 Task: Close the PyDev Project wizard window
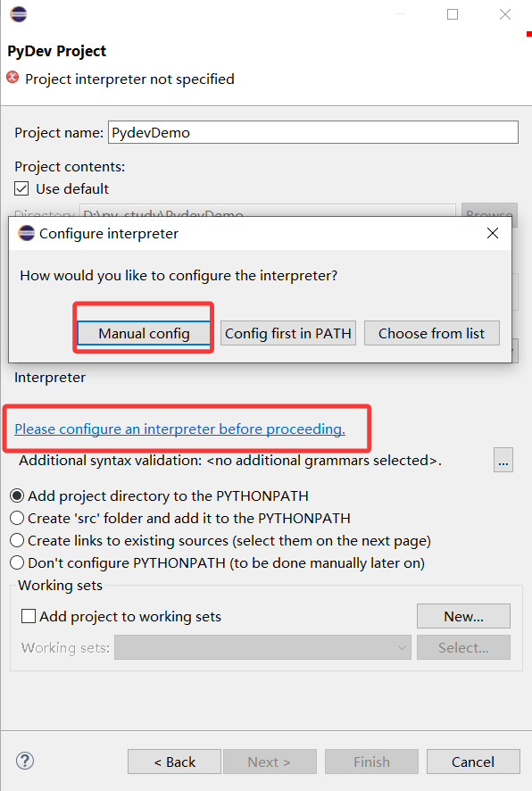pyautogui.click(x=504, y=14)
